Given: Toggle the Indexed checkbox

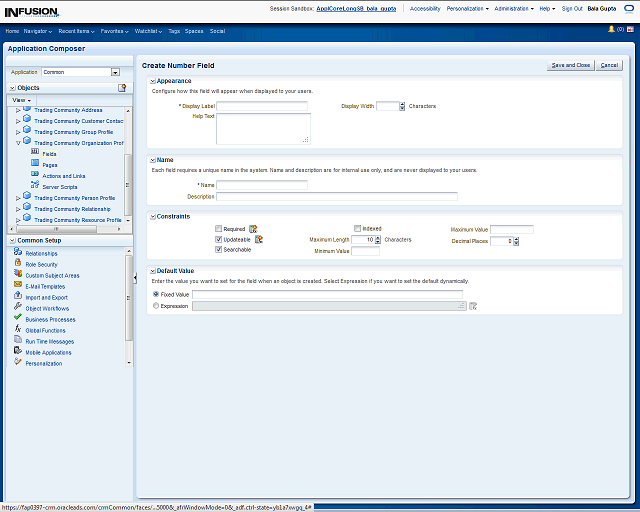Looking at the screenshot, I should pyautogui.click(x=358, y=229).
